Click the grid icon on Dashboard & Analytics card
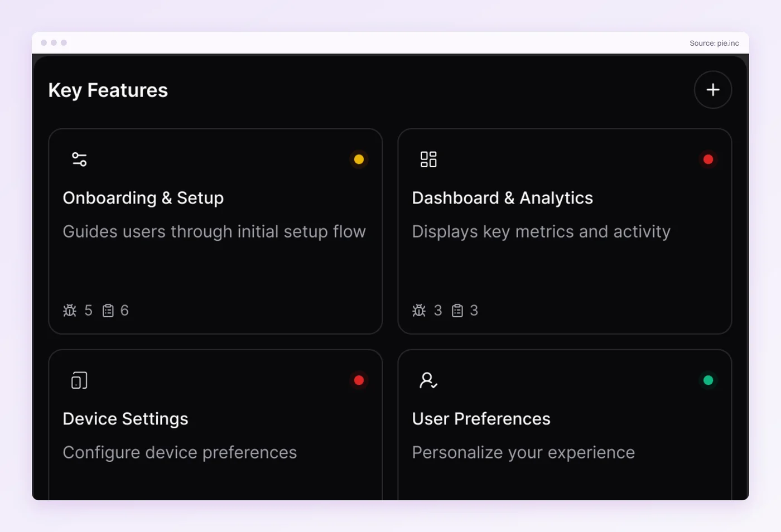This screenshot has height=532, width=781. tap(428, 159)
